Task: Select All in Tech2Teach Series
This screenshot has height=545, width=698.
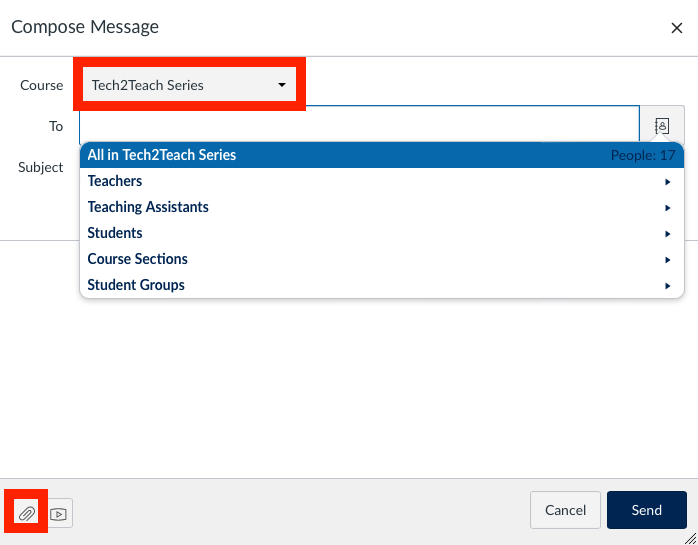Action: pos(381,155)
